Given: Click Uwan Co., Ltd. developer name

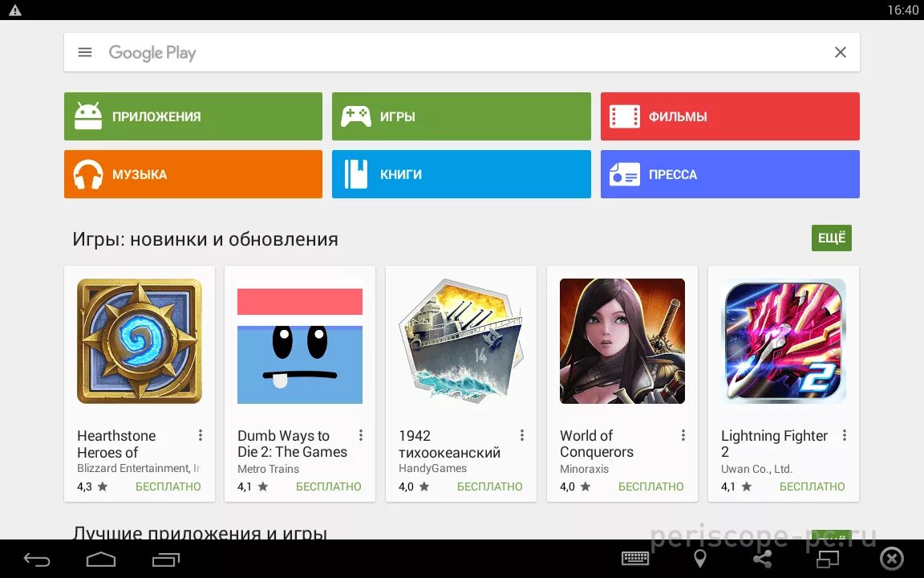Looking at the screenshot, I should tap(756, 469).
